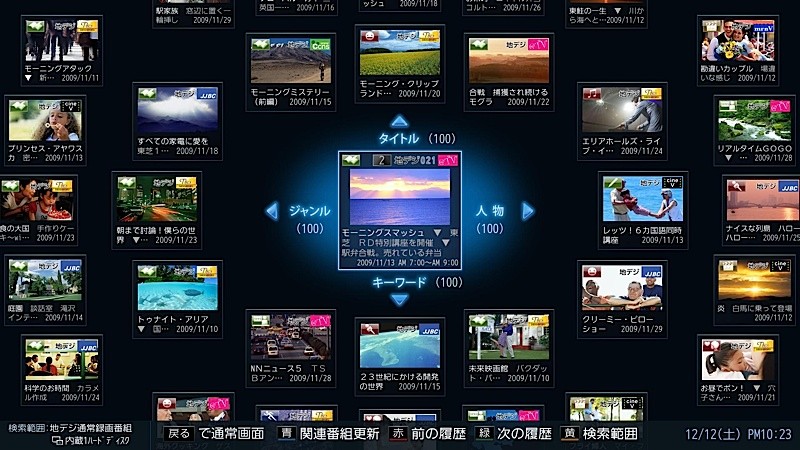Click the 青 key for 関連番組更新
The height and width of the screenshot is (450, 800).
(x=287, y=434)
